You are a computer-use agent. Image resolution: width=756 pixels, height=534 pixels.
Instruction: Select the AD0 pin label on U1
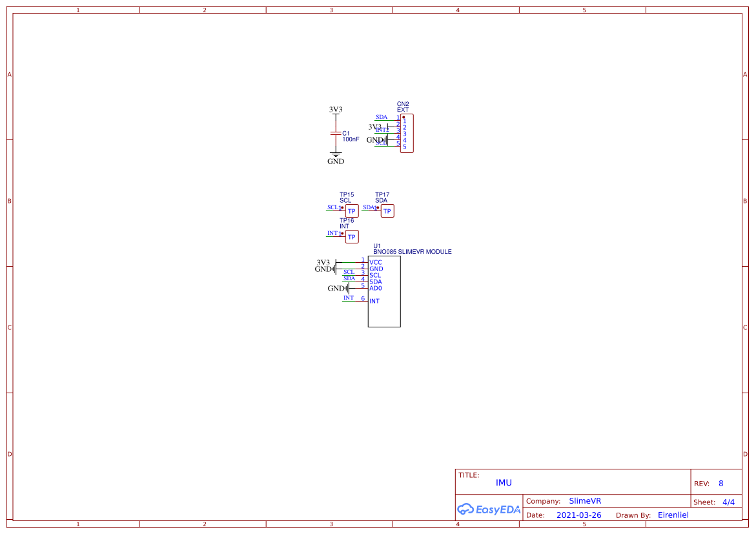click(x=376, y=288)
